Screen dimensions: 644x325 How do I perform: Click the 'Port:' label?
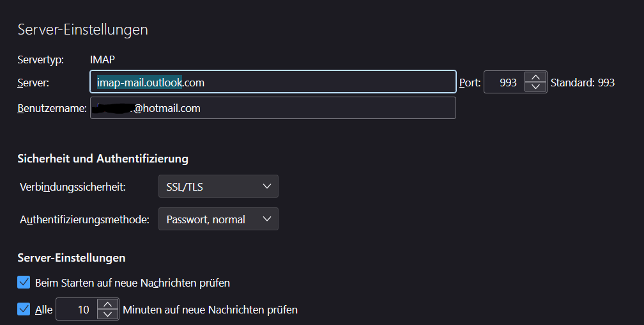click(x=470, y=83)
